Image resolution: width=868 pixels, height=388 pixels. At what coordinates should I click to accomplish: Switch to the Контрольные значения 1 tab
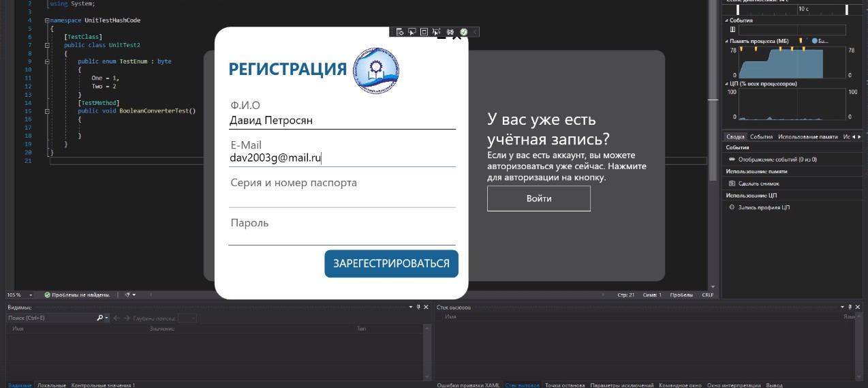pos(103,385)
